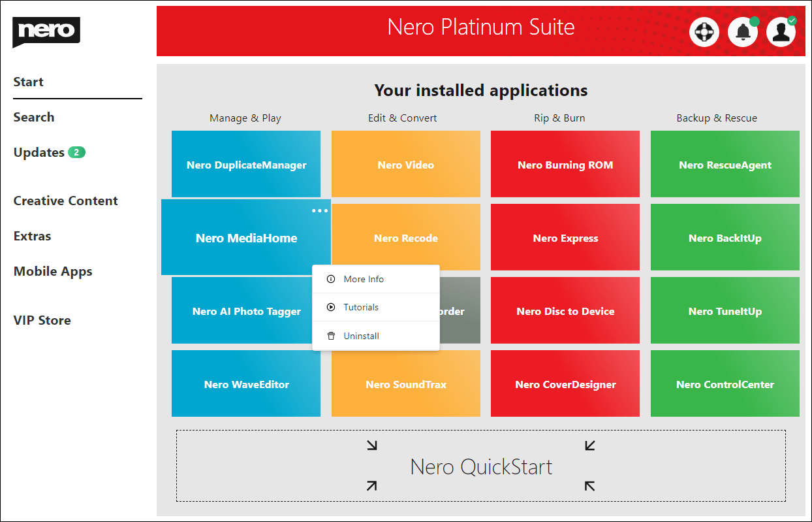The image size is (812, 522).
Task: Click the bottom-right QuickStart arrow
Action: 590,485
